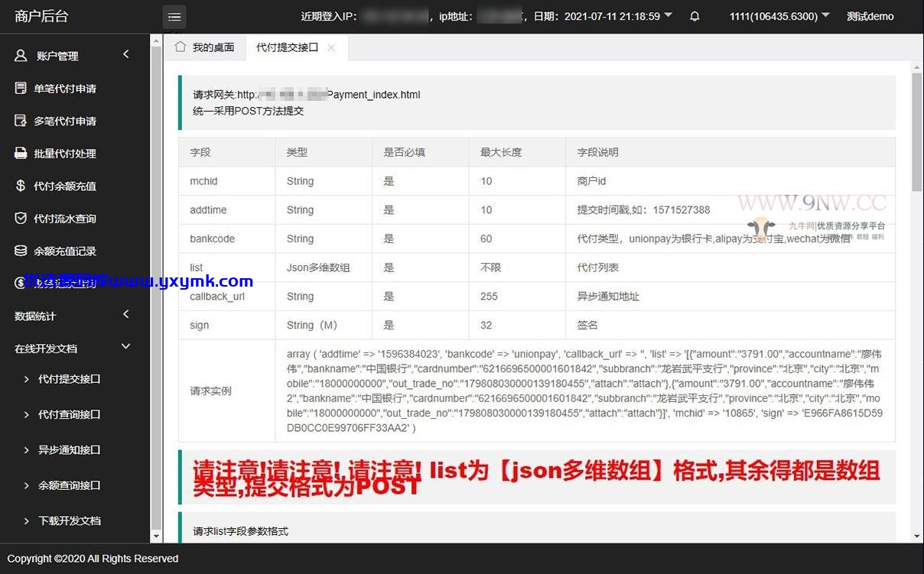Image resolution: width=924 pixels, height=574 pixels.
Task: Open the login info dropdown arrow
Action: click(669, 15)
